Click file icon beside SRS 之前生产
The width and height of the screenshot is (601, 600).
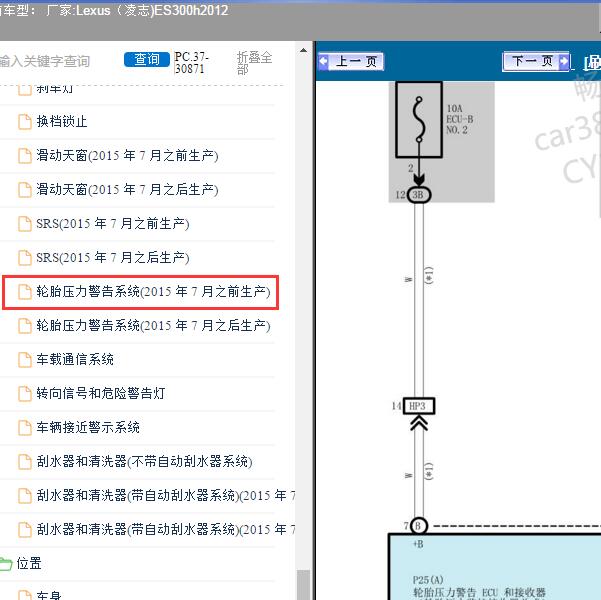click(x=25, y=224)
